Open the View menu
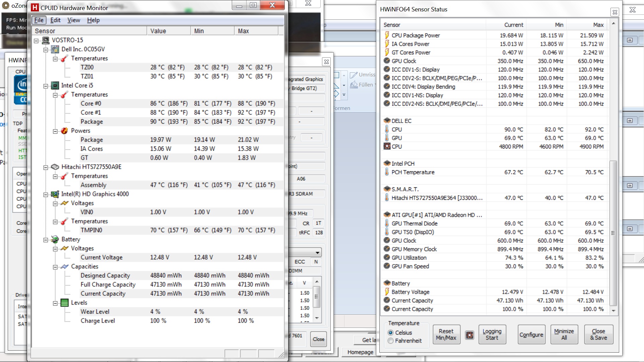The image size is (644, 362). pos(73,20)
